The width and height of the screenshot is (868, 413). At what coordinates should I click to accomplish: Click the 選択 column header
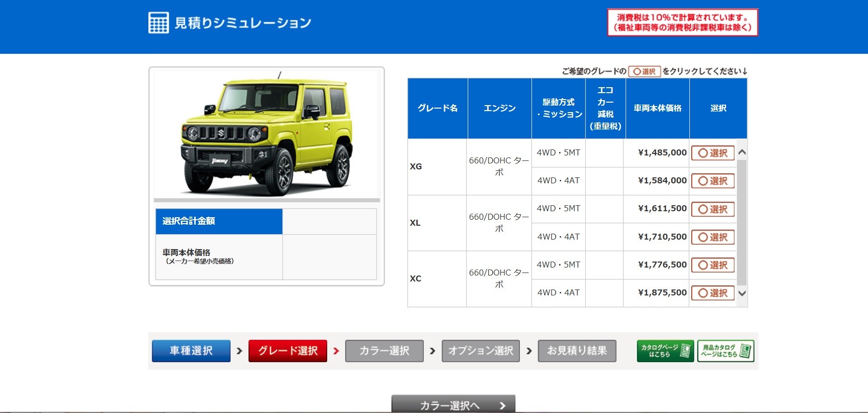tap(718, 108)
